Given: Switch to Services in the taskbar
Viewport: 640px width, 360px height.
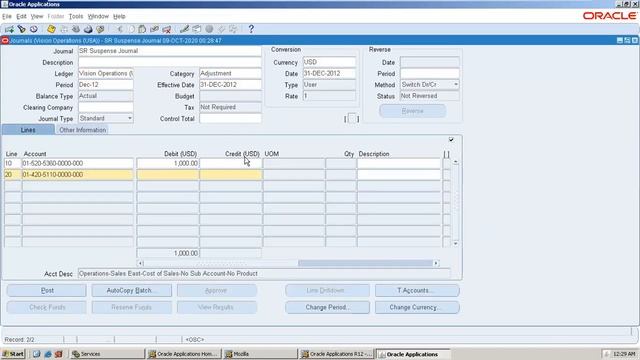Looking at the screenshot, I should (107, 354).
